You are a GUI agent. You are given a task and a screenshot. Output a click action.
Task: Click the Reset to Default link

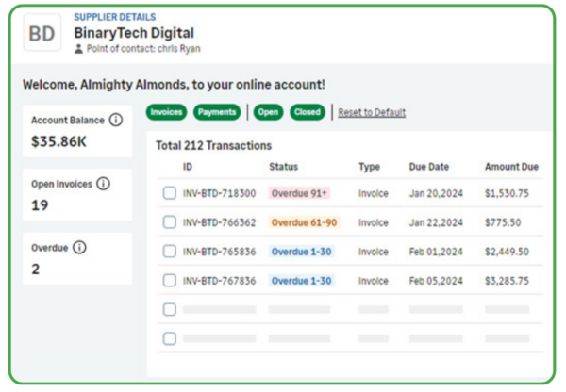click(372, 112)
